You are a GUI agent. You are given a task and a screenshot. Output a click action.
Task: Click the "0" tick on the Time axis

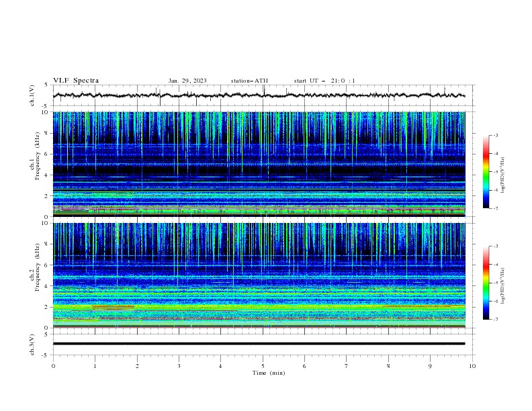click(53, 366)
